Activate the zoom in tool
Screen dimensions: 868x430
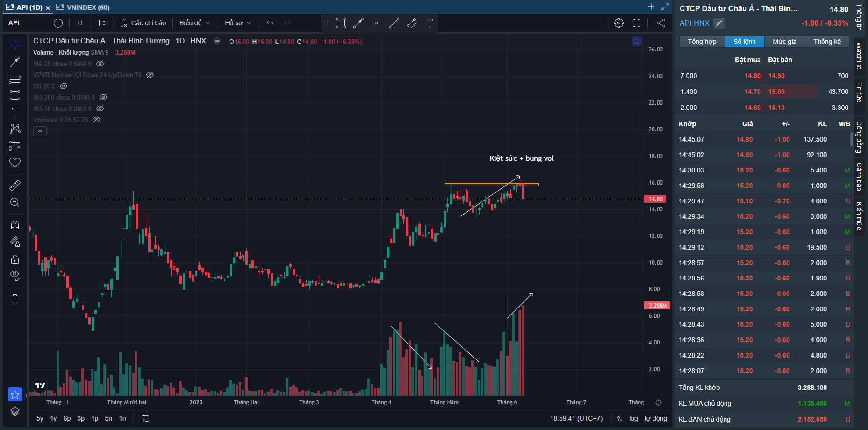click(15, 202)
